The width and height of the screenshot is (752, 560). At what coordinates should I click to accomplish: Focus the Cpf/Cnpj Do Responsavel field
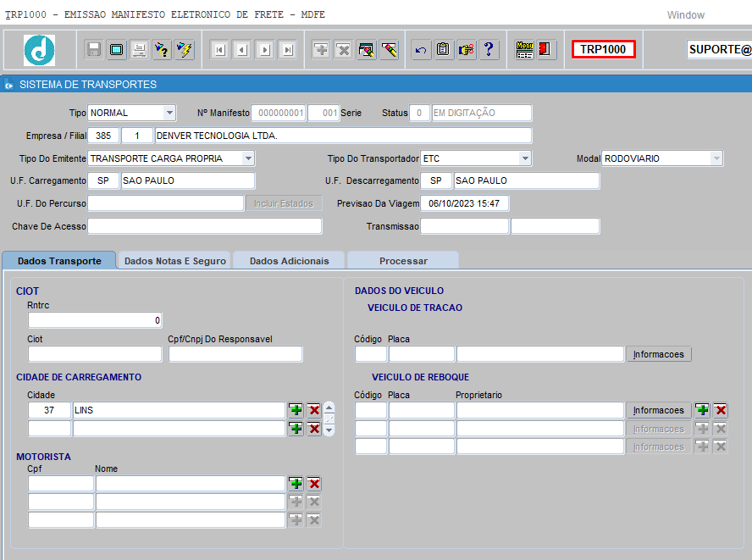tap(235, 354)
